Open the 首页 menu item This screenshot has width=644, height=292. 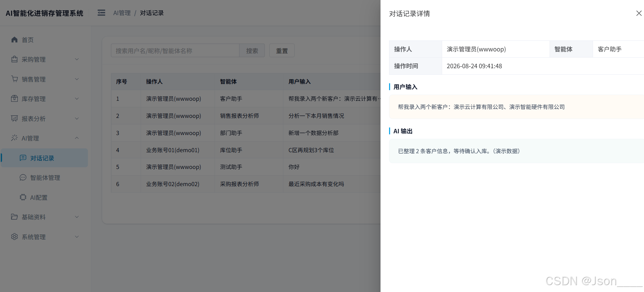[x=44, y=40]
